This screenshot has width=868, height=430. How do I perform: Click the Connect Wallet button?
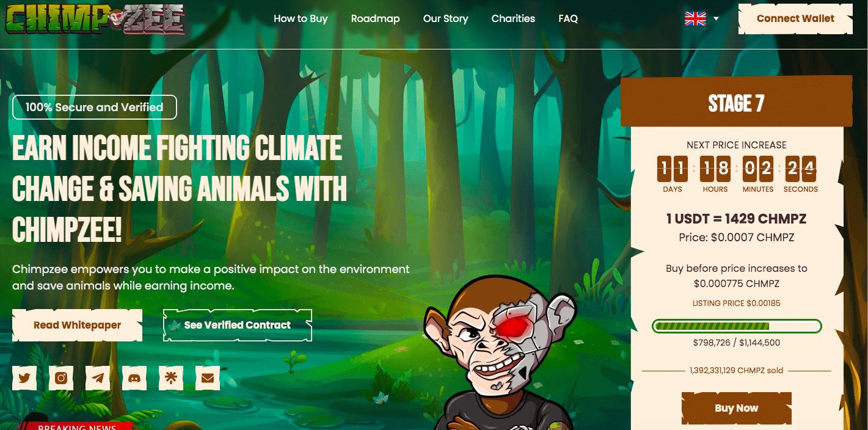pos(795,18)
